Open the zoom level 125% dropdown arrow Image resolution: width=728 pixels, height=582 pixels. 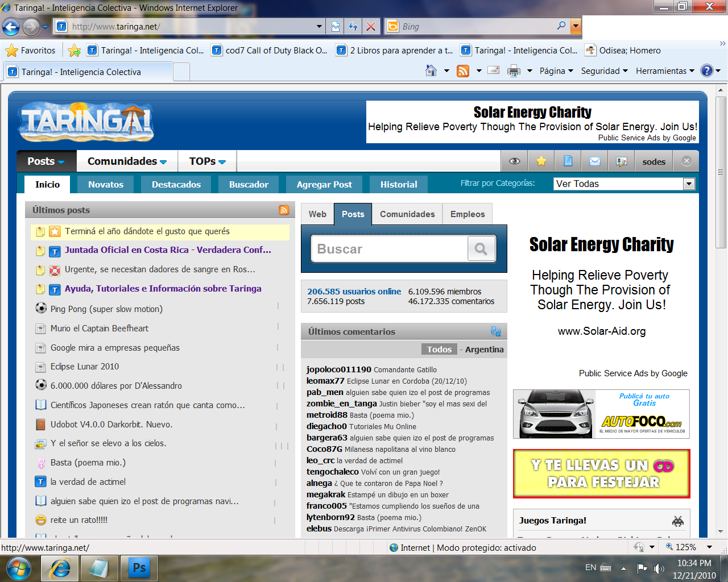(x=709, y=547)
